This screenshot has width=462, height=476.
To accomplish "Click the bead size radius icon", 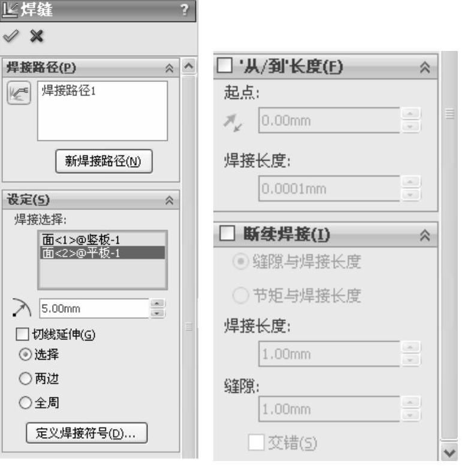I will point(21,308).
